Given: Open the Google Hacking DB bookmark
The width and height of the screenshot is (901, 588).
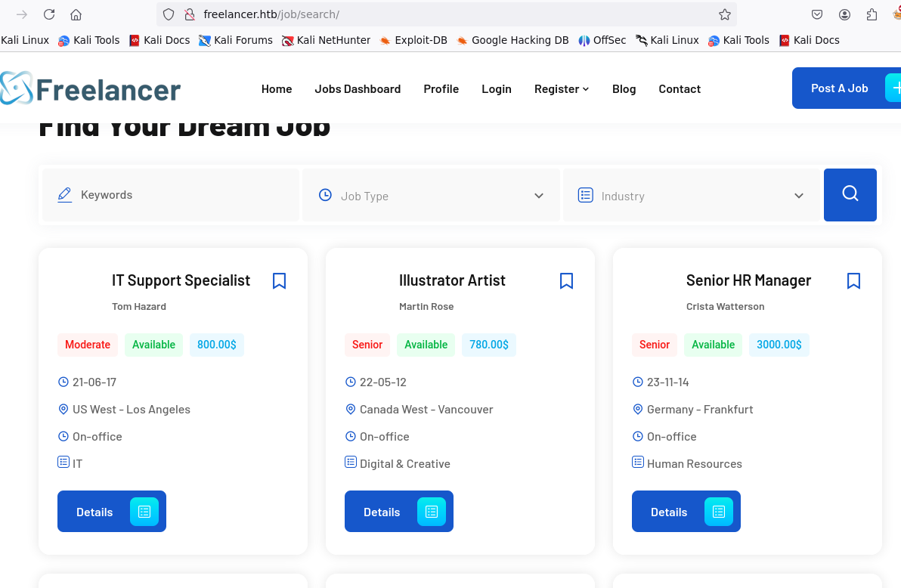Looking at the screenshot, I should tap(513, 40).
